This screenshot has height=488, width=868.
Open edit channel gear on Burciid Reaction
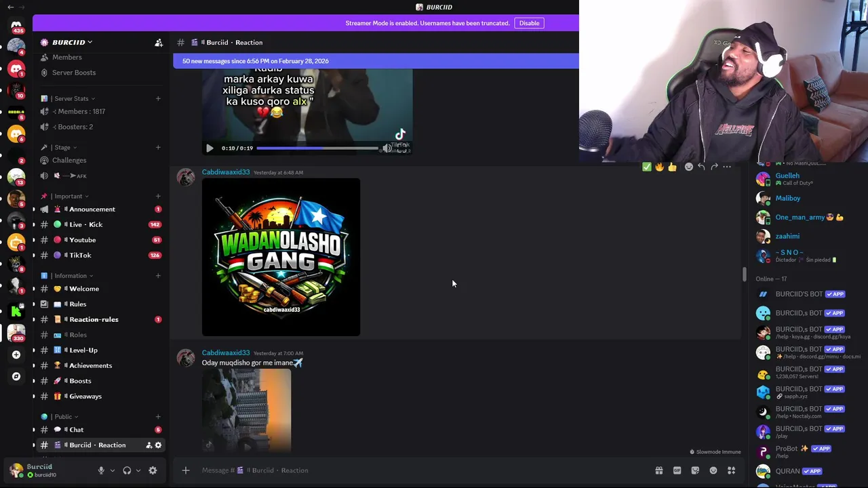[x=159, y=445]
